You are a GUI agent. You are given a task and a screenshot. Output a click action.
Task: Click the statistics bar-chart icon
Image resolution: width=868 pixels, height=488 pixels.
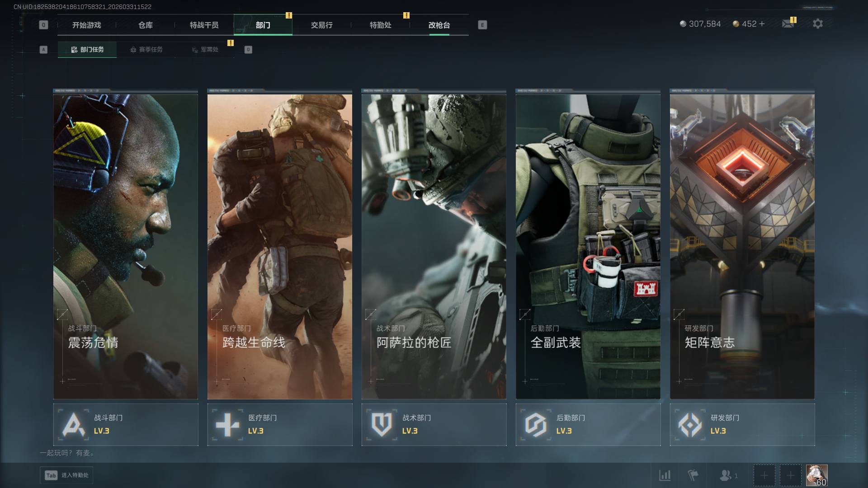coord(665,475)
